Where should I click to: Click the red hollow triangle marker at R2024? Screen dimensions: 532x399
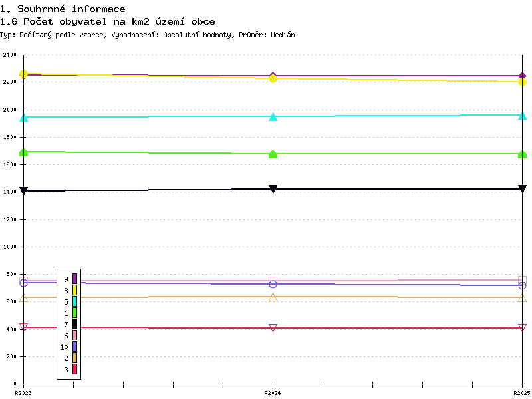coord(273,328)
